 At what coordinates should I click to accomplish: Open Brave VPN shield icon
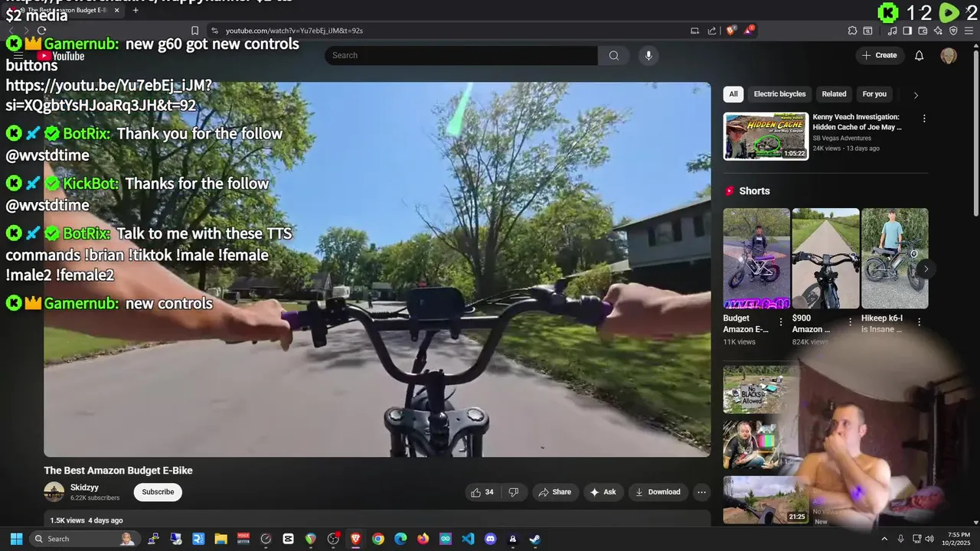[x=953, y=31]
